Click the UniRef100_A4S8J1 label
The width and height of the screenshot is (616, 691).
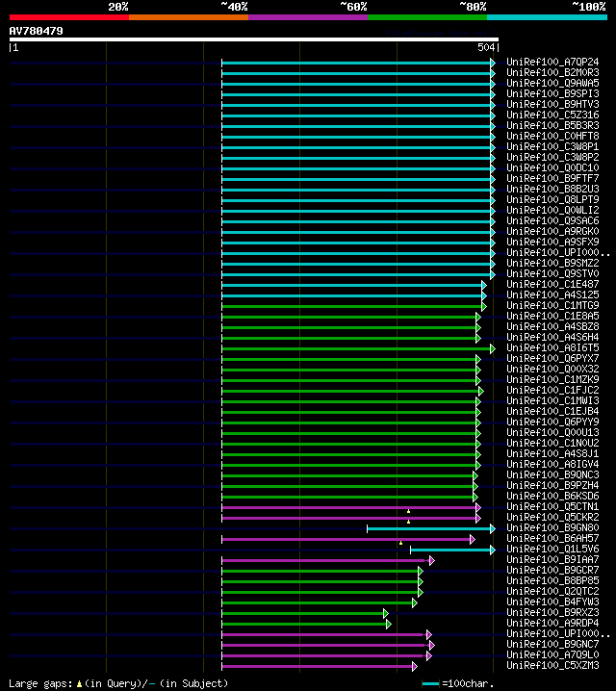tap(552, 453)
